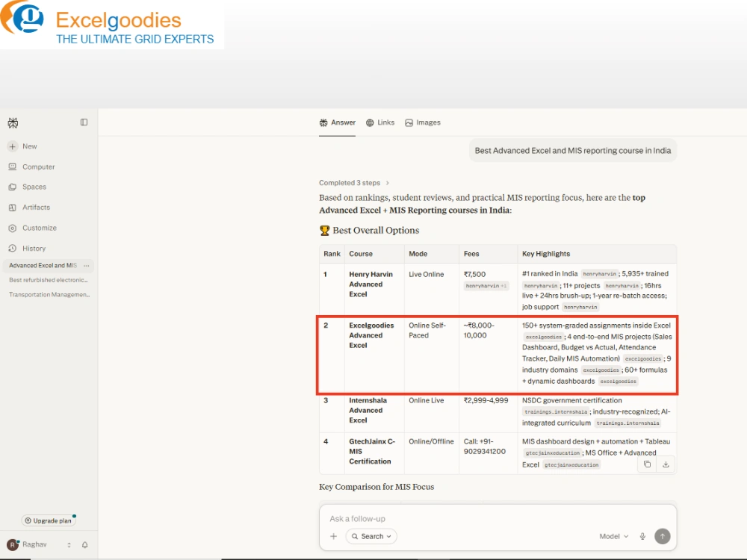The height and width of the screenshot is (560, 747).
Task: Click henryharvin citation after #1 ranked in India
Action: coord(599,274)
